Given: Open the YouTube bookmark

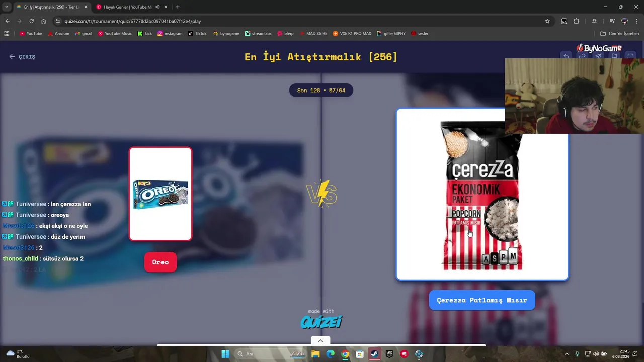Looking at the screenshot, I should click(31, 34).
